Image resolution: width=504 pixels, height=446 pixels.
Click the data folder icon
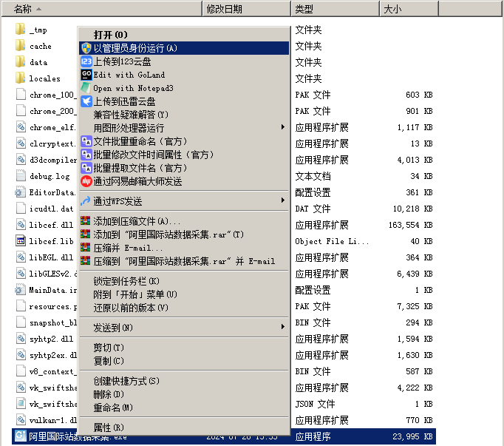pyautogui.click(x=20, y=61)
